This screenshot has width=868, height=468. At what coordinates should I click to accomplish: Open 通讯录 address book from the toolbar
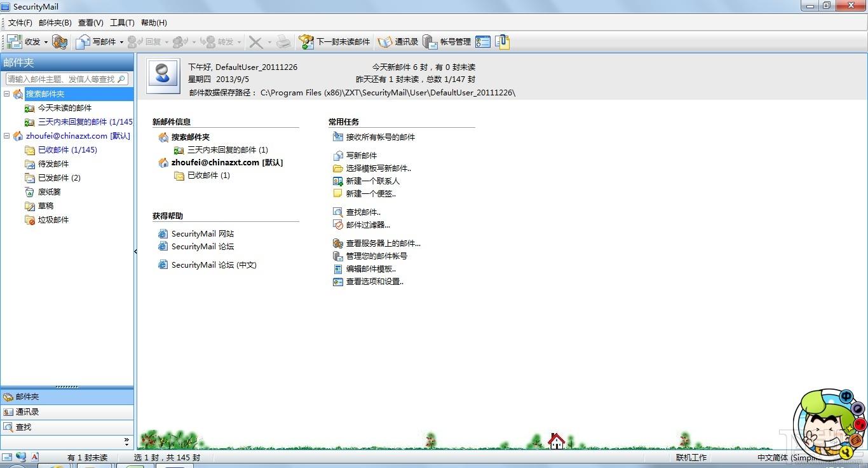point(398,42)
